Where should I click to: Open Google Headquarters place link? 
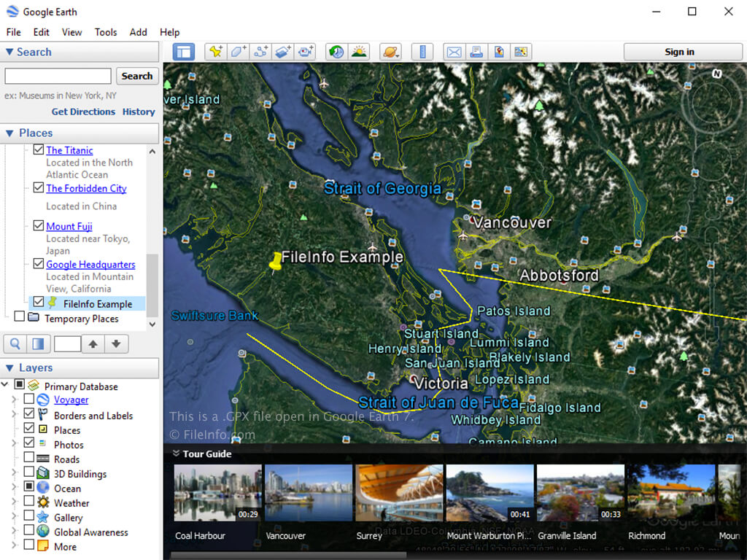click(90, 264)
